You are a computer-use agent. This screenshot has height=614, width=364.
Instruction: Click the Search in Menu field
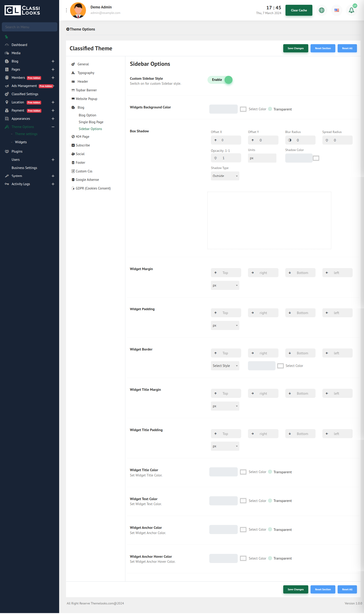tap(29, 27)
